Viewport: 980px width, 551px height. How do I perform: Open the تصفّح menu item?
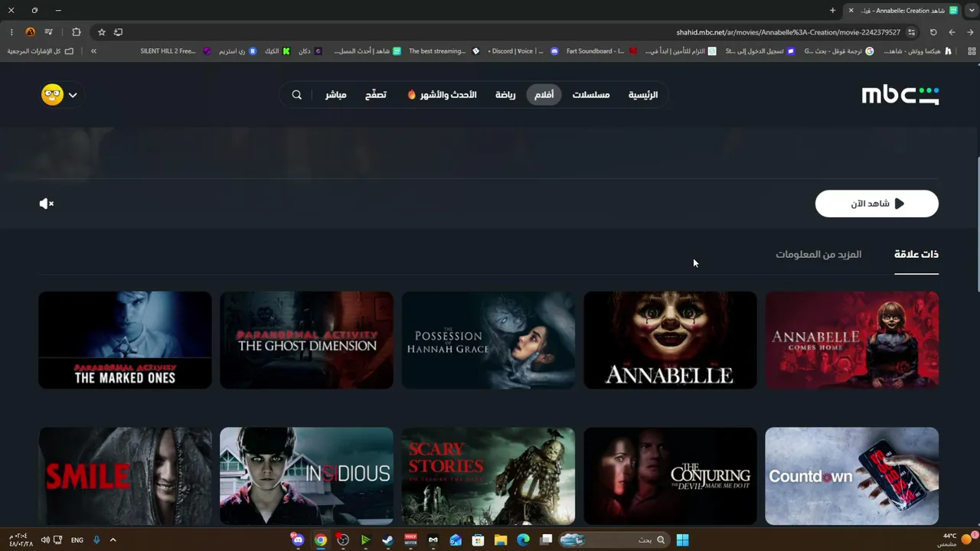(376, 95)
